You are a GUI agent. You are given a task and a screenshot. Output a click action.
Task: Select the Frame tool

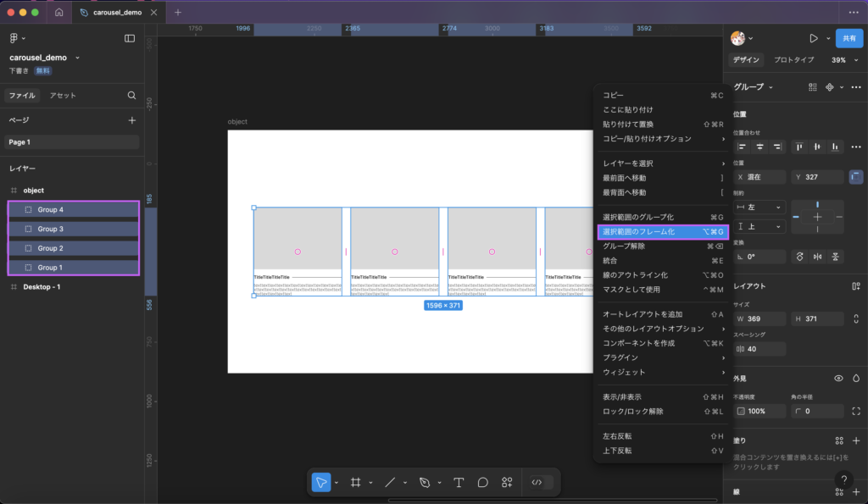click(356, 483)
